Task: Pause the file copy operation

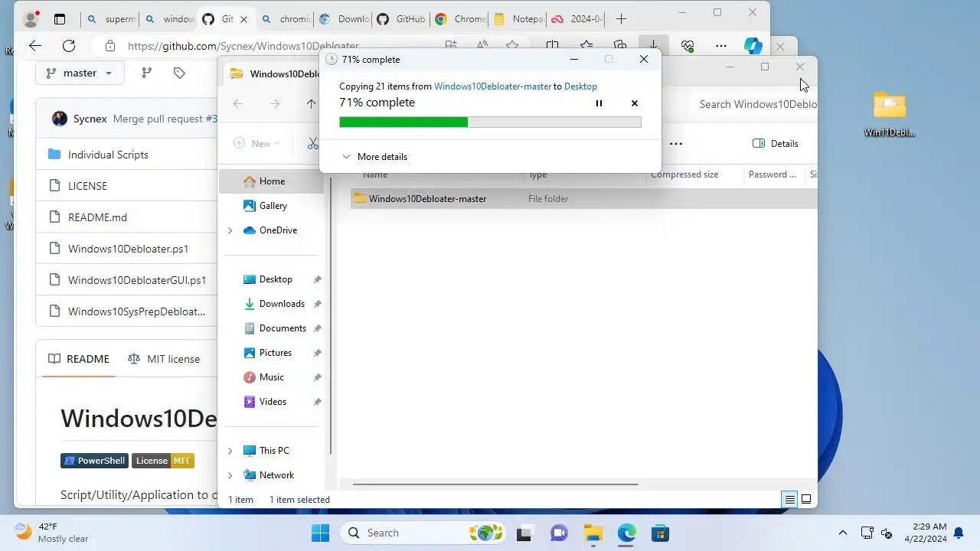Action: pos(599,103)
